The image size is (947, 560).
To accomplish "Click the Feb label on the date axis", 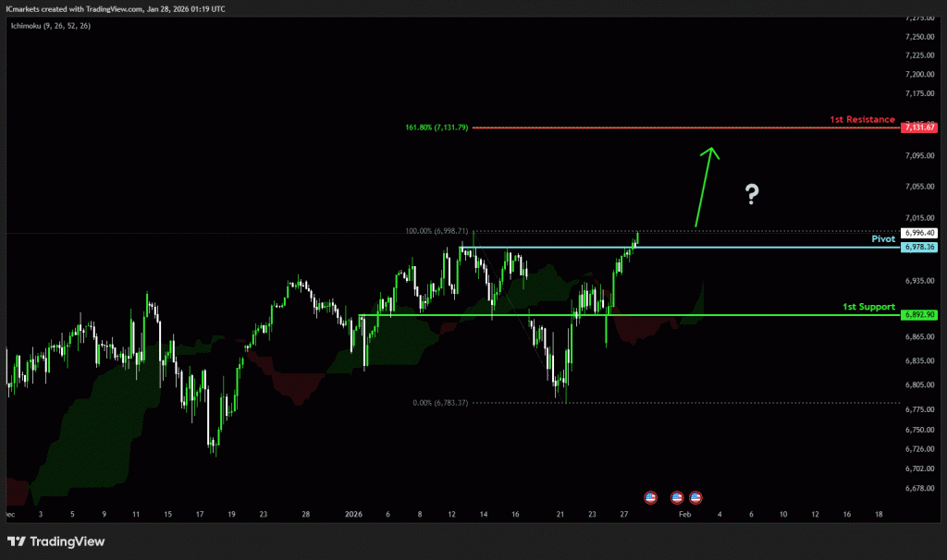I will tap(683, 513).
